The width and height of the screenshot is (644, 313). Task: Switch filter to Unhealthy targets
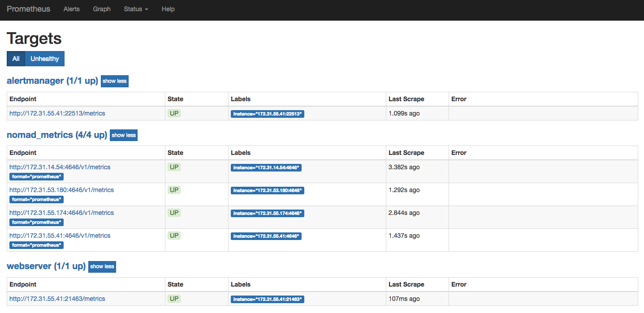coord(45,59)
